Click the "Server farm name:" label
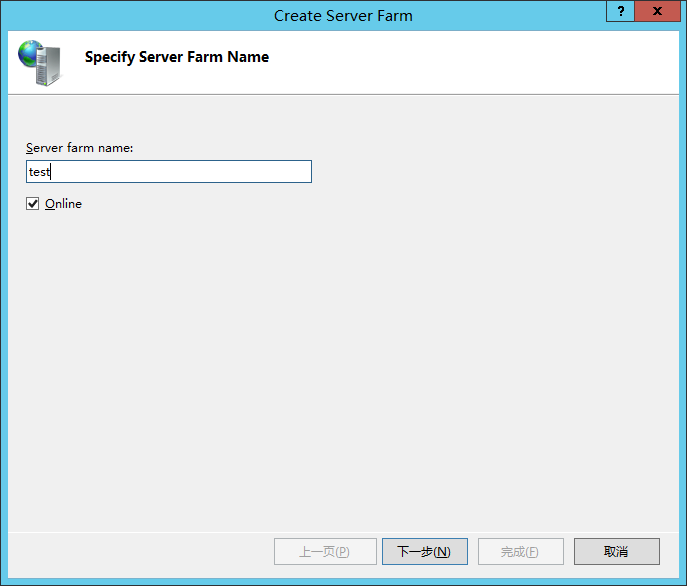 coord(80,148)
